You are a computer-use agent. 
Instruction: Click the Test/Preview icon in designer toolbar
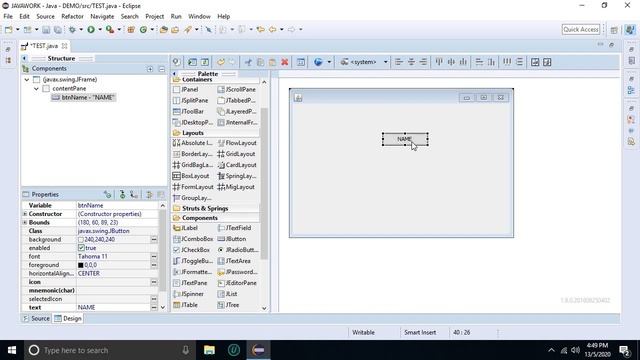pos(176,62)
